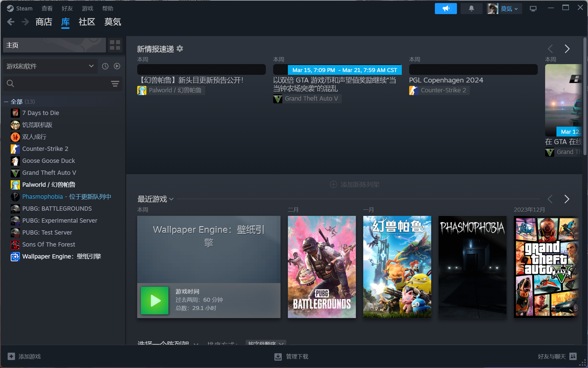Open the Grand Theft Auto V cover

click(x=546, y=267)
